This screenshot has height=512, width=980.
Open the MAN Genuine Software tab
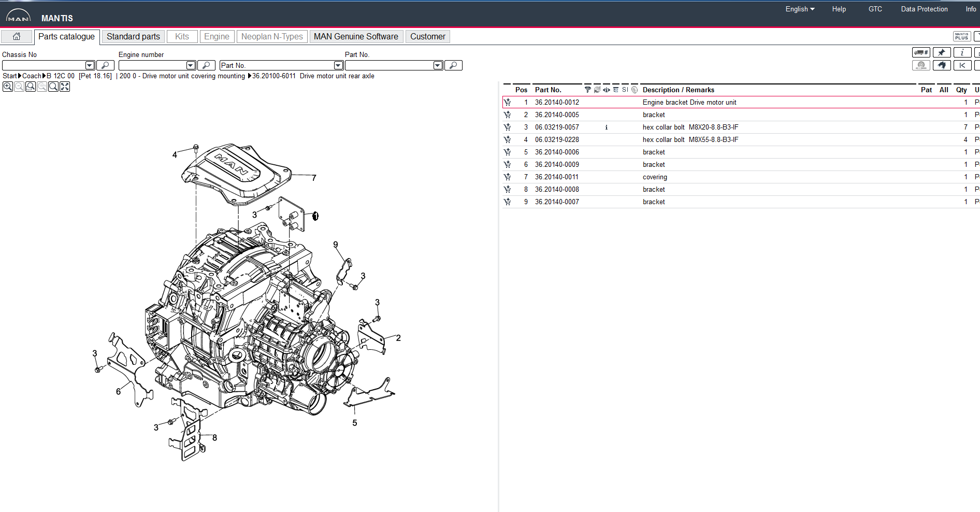pyautogui.click(x=356, y=36)
